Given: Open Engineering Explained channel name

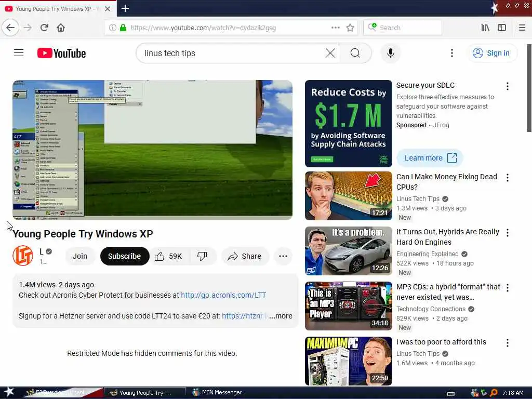Looking at the screenshot, I should coord(427,254).
